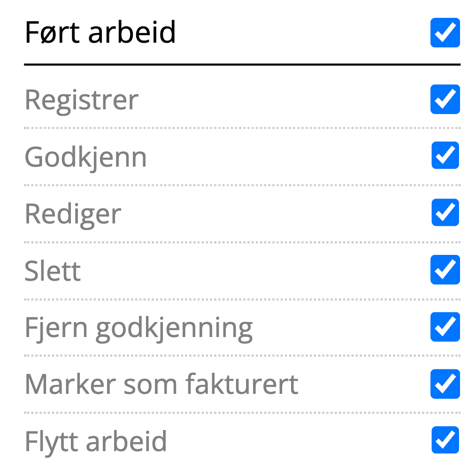This screenshot has width=476, height=476.
Task: Click the Rediger row label
Action: 73,214
